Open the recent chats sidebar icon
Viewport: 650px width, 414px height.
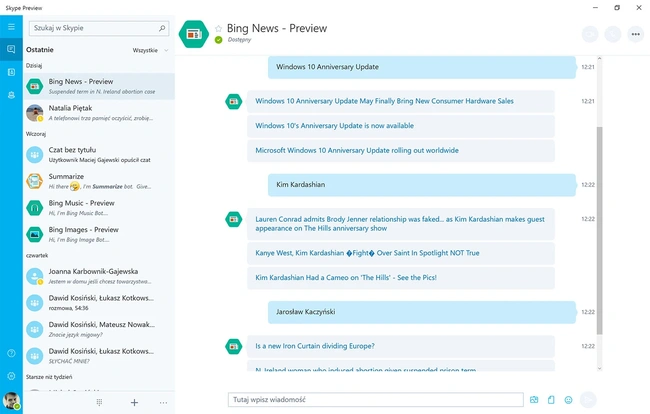11,49
